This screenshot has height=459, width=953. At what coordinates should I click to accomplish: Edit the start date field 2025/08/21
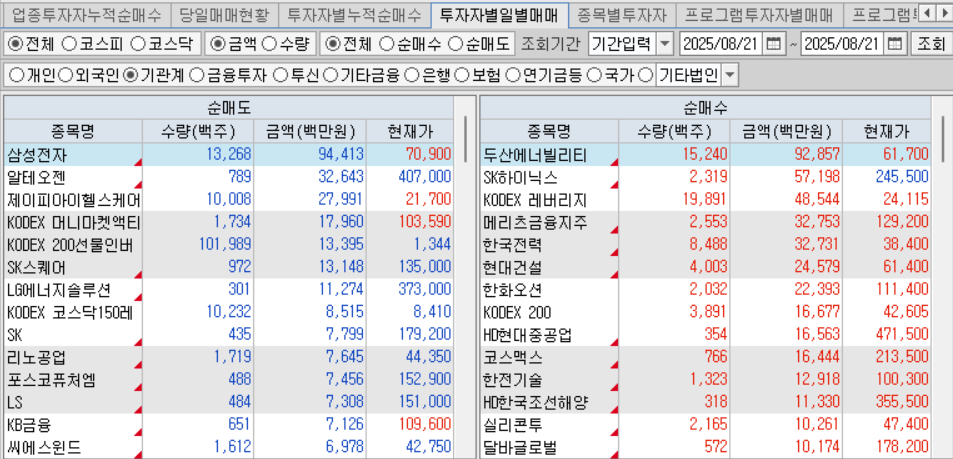722,44
